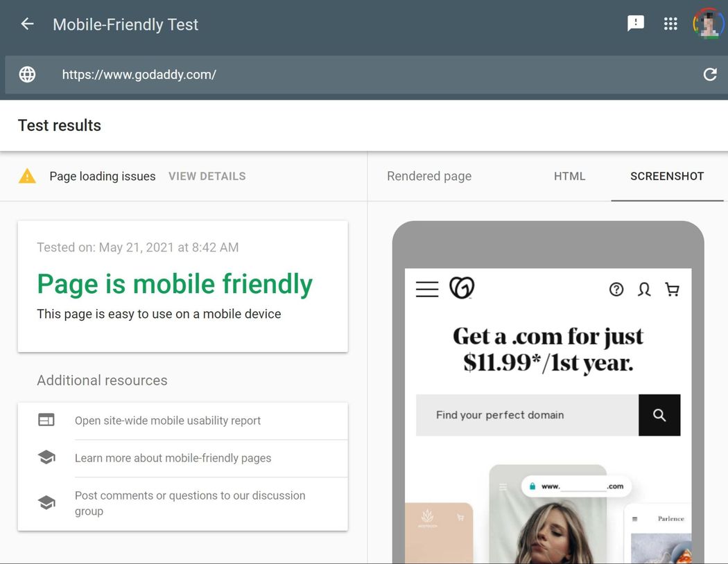The width and height of the screenshot is (728, 564).
Task: Open Post comments or questions link
Action: pos(190,503)
